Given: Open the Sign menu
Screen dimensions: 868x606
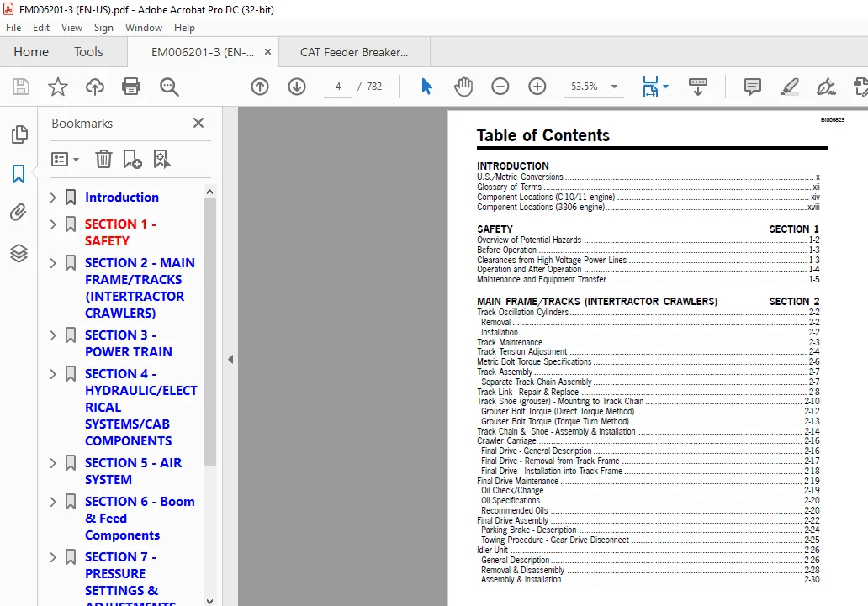Looking at the screenshot, I should coord(103,28).
